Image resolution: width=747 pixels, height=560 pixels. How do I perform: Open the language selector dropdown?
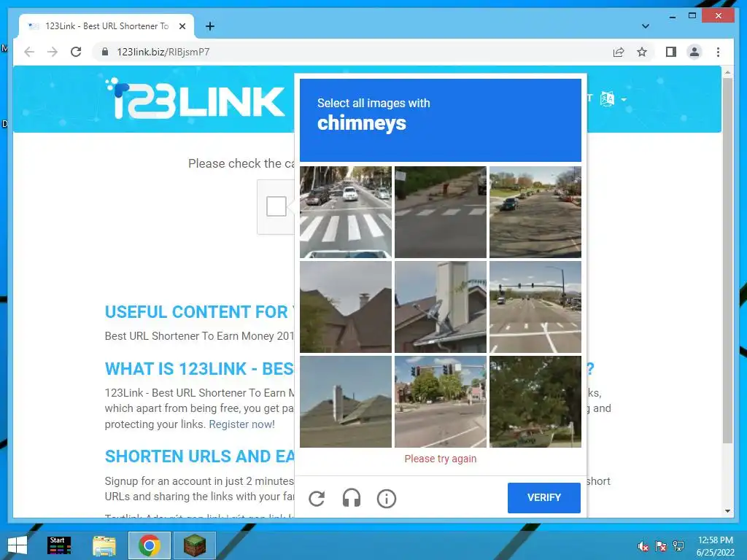coord(613,99)
